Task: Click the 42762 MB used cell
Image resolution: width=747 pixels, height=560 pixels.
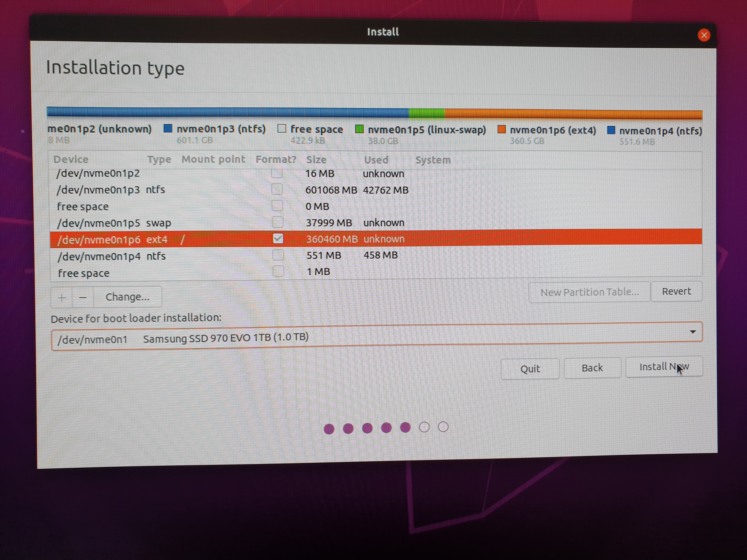Action: [x=386, y=190]
